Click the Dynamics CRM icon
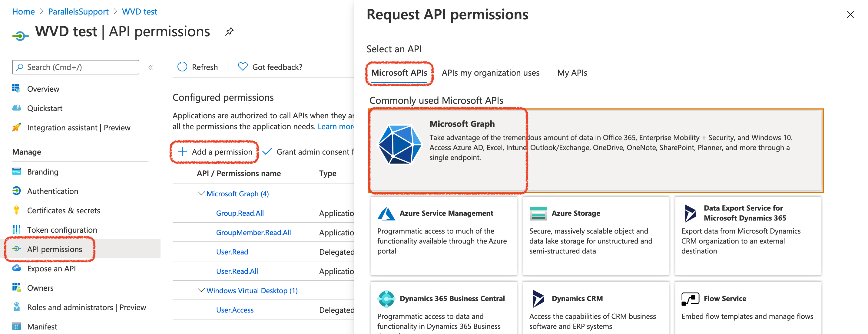 (538, 299)
